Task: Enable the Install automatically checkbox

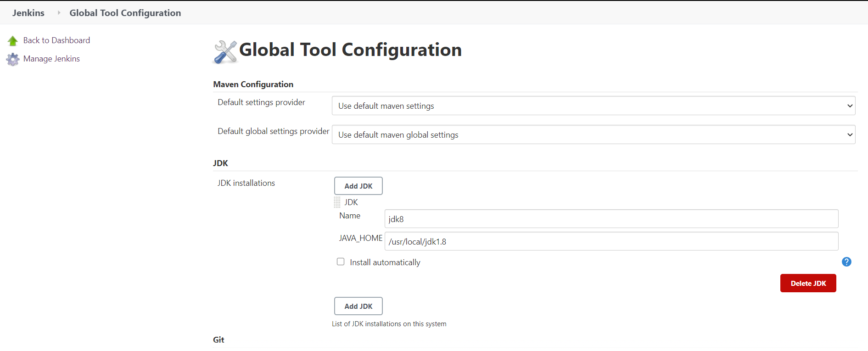Action: [x=341, y=262]
